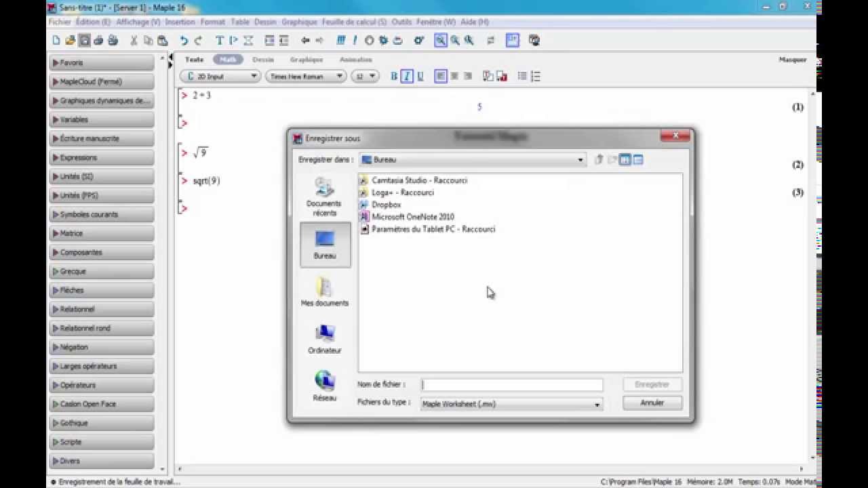Open the Format menu

click(x=212, y=22)
